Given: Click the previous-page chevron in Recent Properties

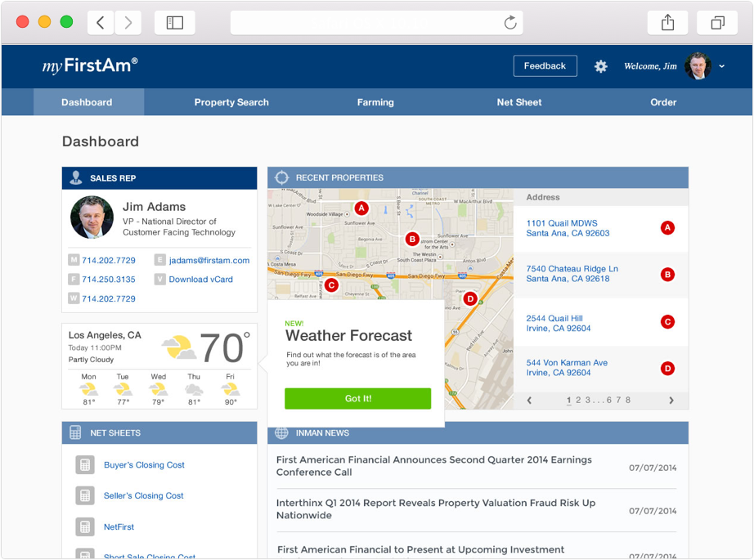Looking at the screenshot, I should pos(529,401).
